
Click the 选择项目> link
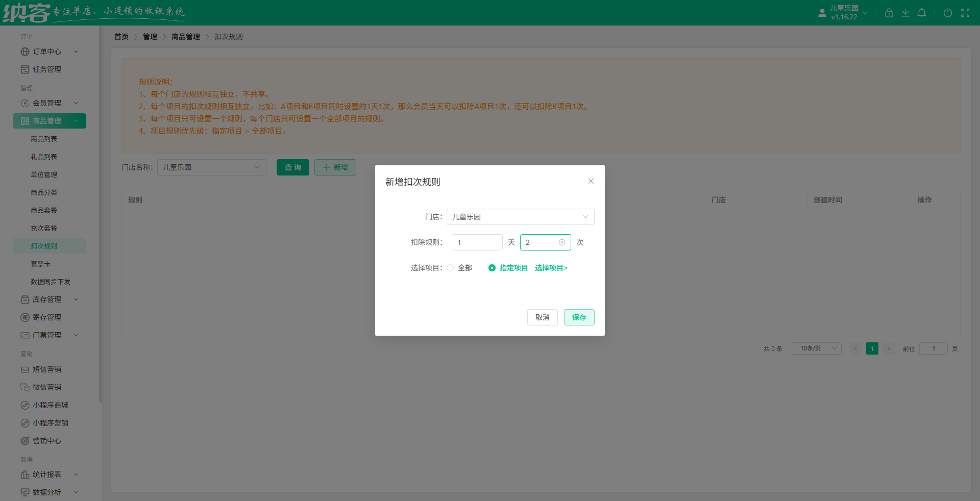[551, 268]
